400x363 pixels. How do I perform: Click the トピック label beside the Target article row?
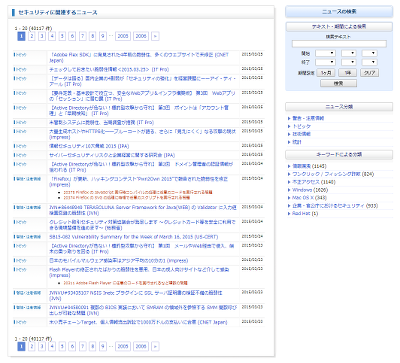click(20, 322)
